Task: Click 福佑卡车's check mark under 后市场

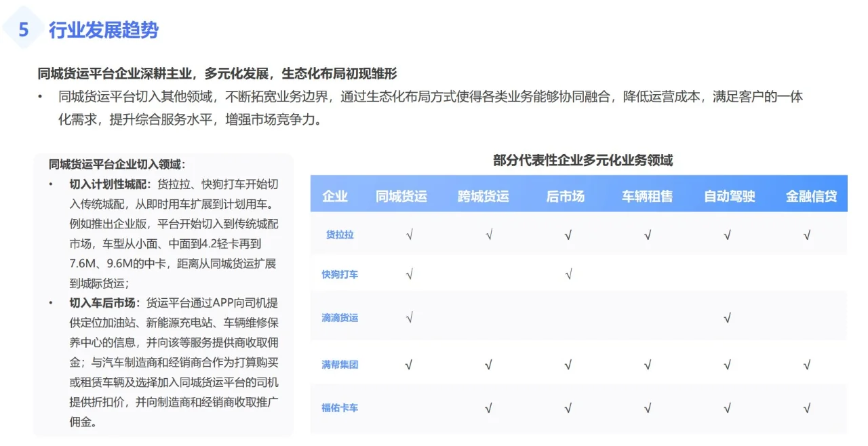Action: [568, 408]
